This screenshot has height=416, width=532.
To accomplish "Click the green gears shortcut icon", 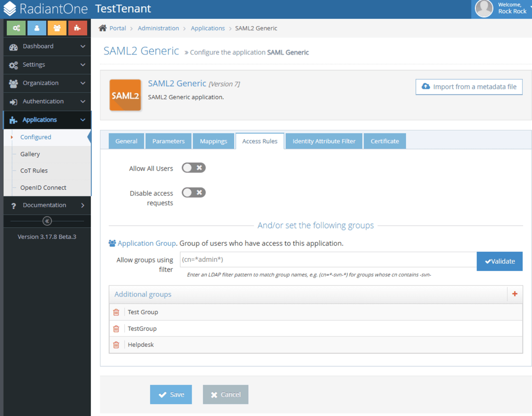I will pyautogui.click(x=16, y=28).
